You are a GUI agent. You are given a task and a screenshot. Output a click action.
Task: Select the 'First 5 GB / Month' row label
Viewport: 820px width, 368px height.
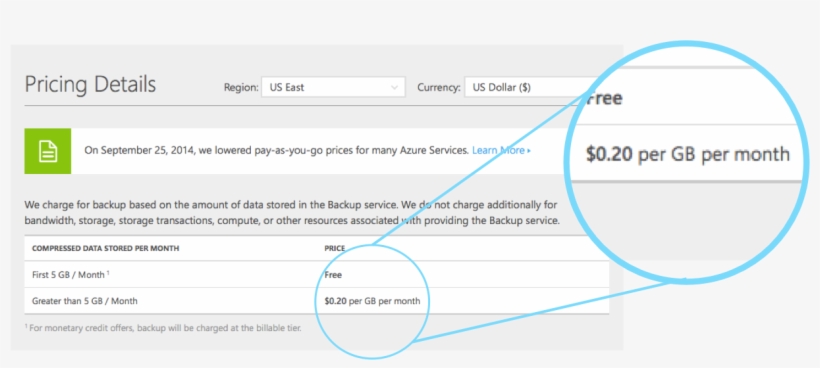click(x=71, y=274)
